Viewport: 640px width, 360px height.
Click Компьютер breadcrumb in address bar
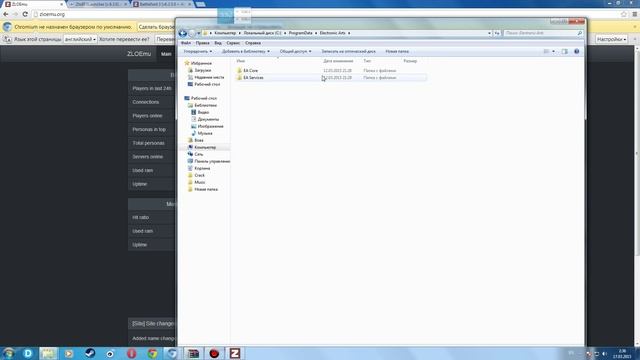pyautogui.click(x=225, y=33)
